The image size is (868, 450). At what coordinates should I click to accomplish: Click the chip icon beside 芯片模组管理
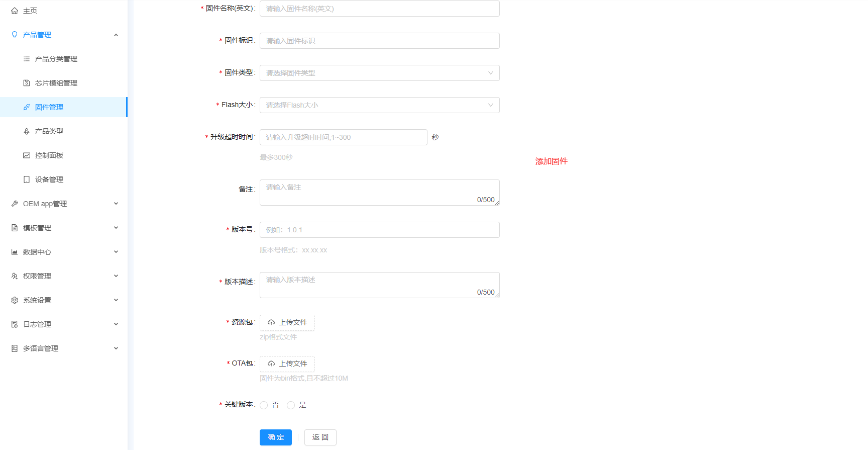[27, 83]
